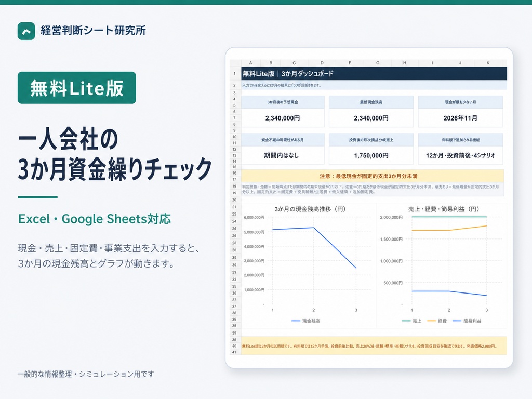This screenshot has width=532, height=399.
Task: Select column header B in the spreadsheet
Action: point(270,63)
